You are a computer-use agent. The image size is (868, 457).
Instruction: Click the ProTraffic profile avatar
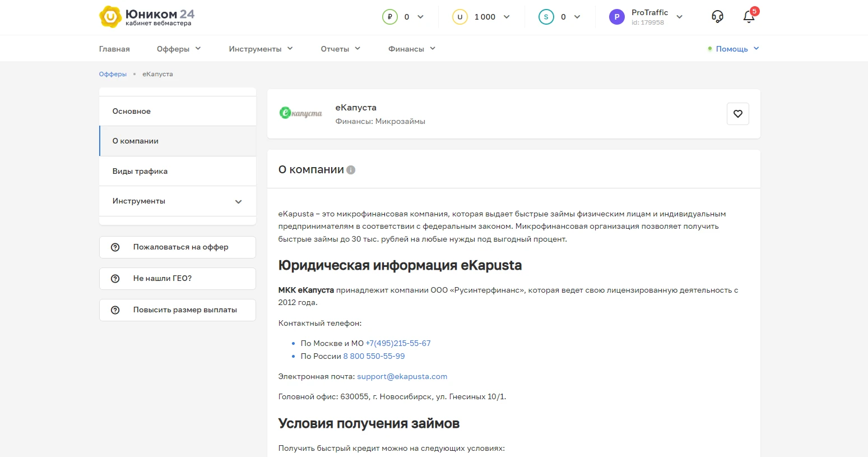[617, 17]
